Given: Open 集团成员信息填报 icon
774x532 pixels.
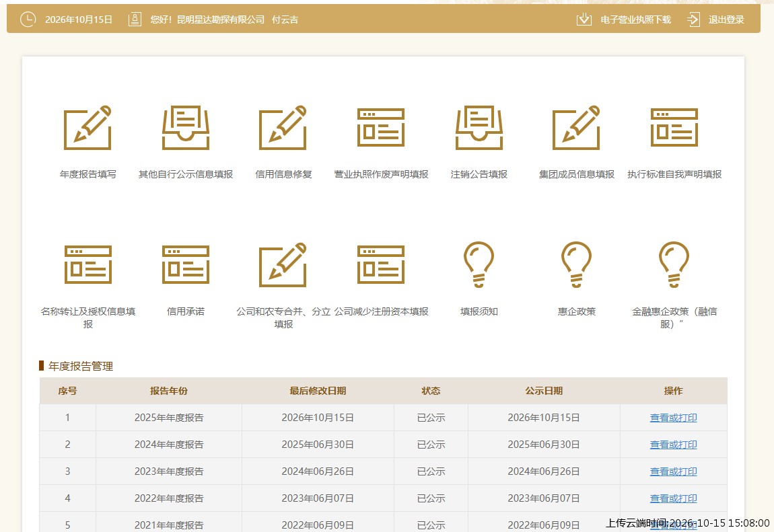Looking at the screenshot, I should click(x=577, y=128).
